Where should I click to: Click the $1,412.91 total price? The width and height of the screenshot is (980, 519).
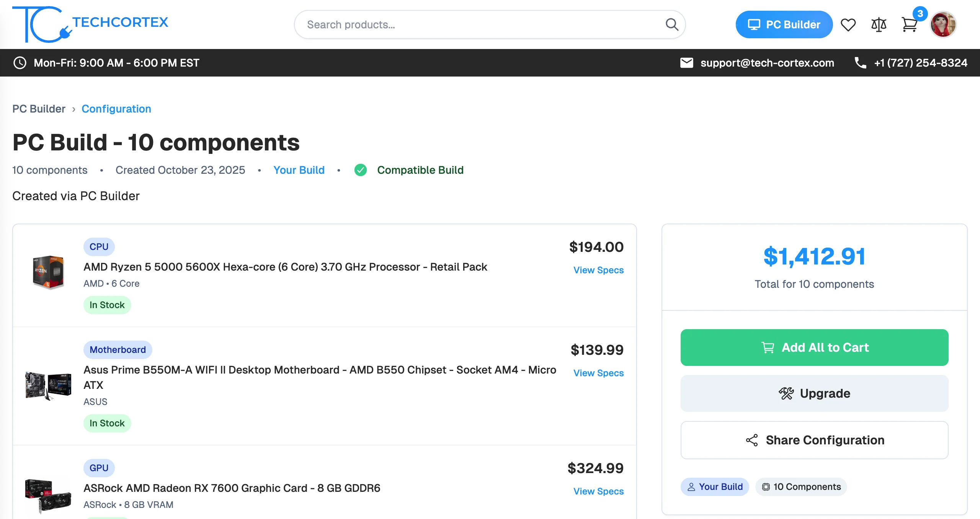point(814,256)
